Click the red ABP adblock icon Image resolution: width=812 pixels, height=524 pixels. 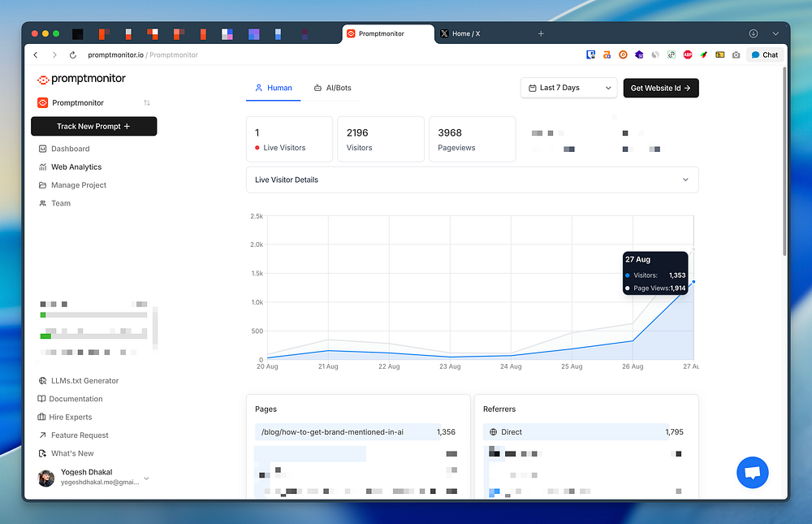[x=688, y=55]
